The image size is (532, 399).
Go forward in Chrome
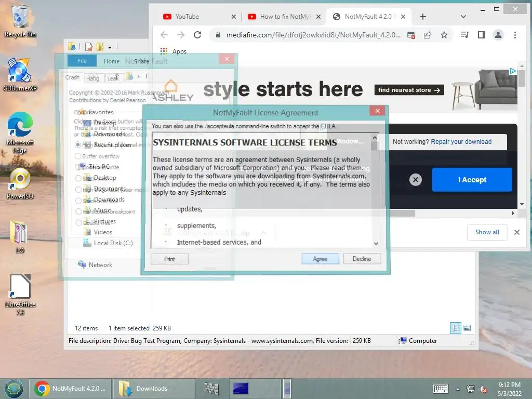(181, 35)
